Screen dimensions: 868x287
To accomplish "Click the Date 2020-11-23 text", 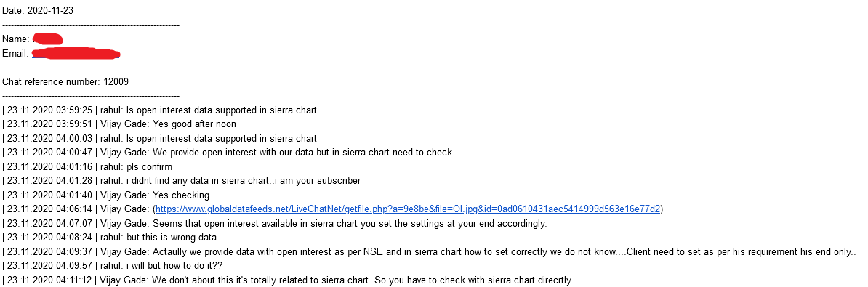I will (38, 11).
